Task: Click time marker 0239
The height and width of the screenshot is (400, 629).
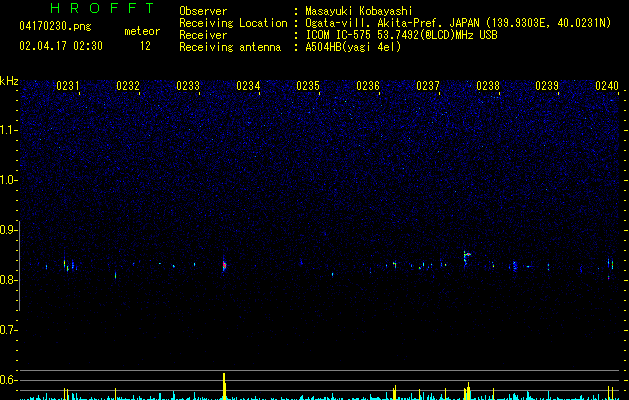Action: point(547,86)
